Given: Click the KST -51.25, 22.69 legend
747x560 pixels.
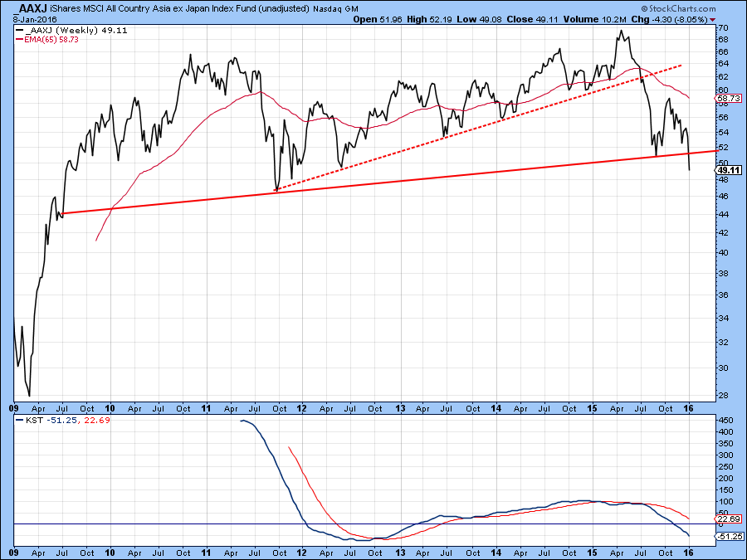Looking at the screenshot, I should 63,420.
